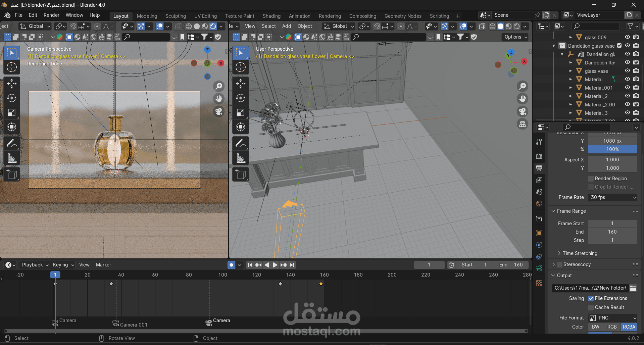This screenshot has height=345, width=644.
Task: Select the Scale tool in right viewport
Action: click(240, 112)
